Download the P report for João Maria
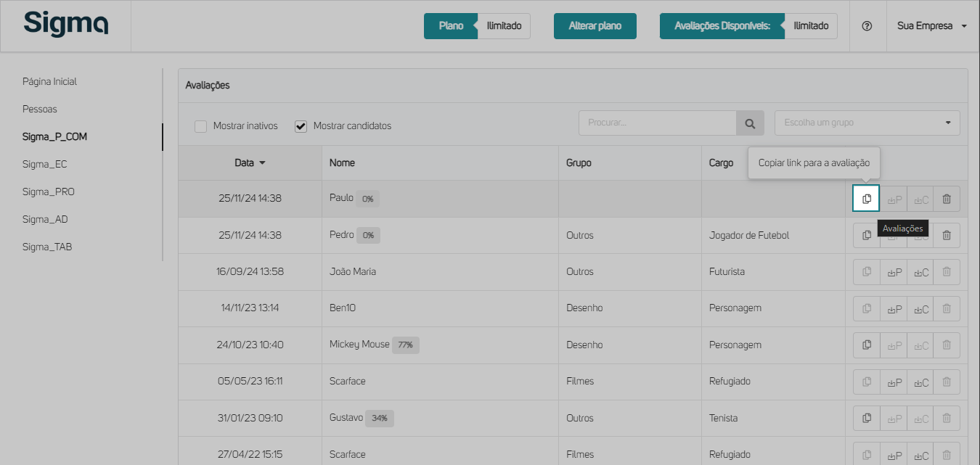 894,272
